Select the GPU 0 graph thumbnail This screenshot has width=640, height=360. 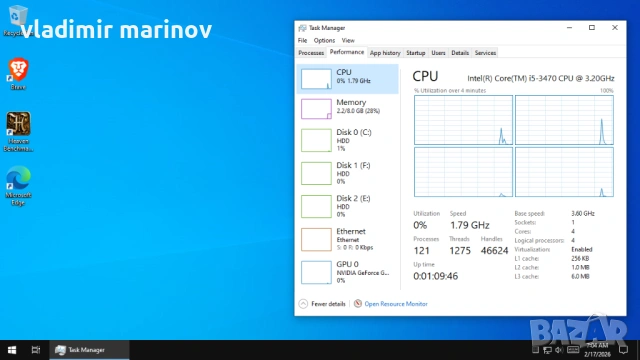[316, 272]
